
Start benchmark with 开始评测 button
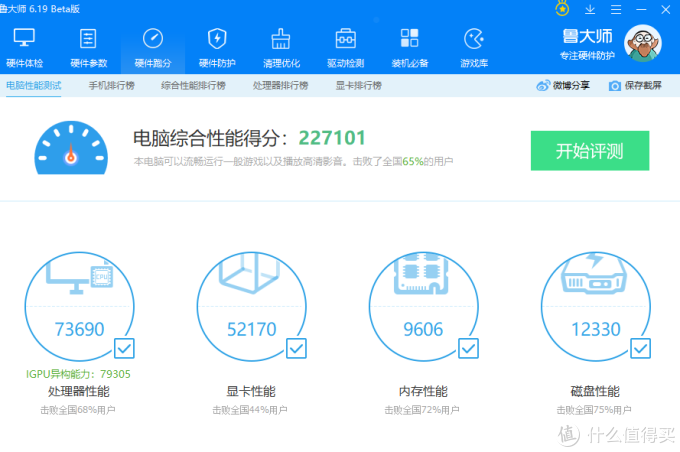(x=590, y=151)
